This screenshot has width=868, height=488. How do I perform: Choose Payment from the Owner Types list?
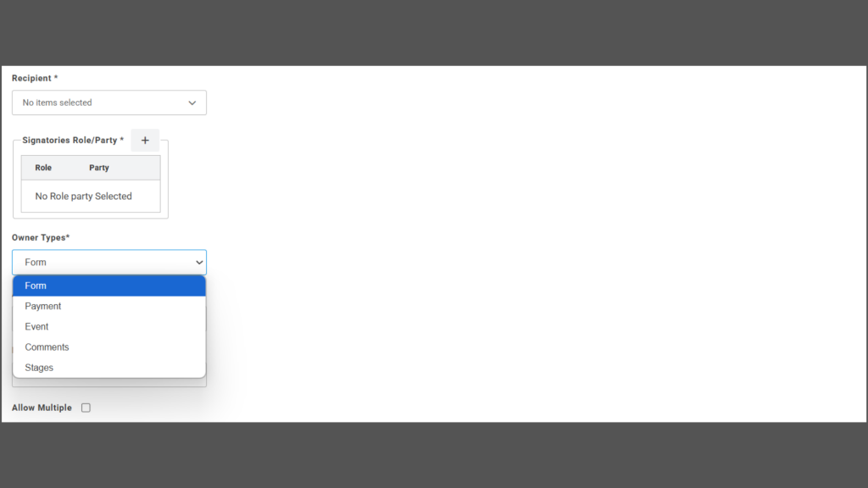(x=109, y=307)
